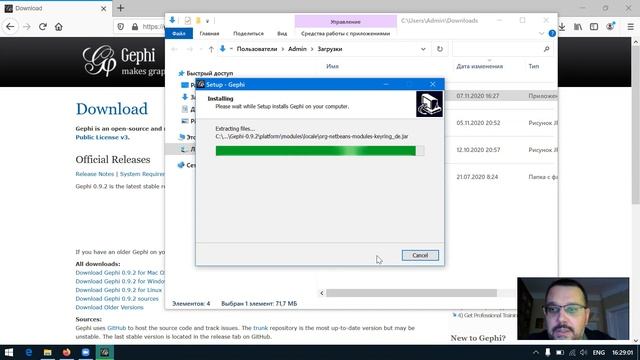Click Загрузки in the breadcrumb path

(x=330, y=49)
